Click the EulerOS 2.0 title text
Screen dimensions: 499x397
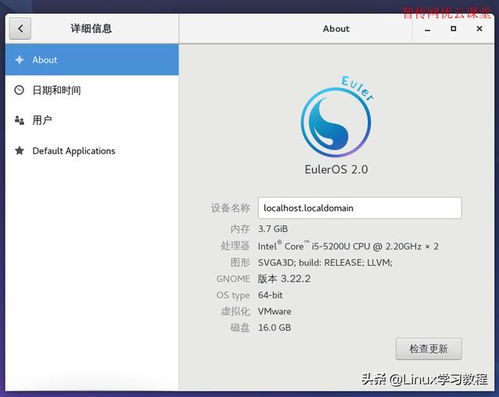336,169
